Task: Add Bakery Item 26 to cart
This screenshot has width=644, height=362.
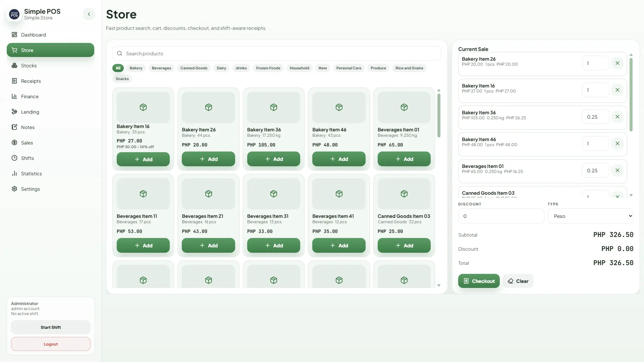Action: (x=208, y=159)
